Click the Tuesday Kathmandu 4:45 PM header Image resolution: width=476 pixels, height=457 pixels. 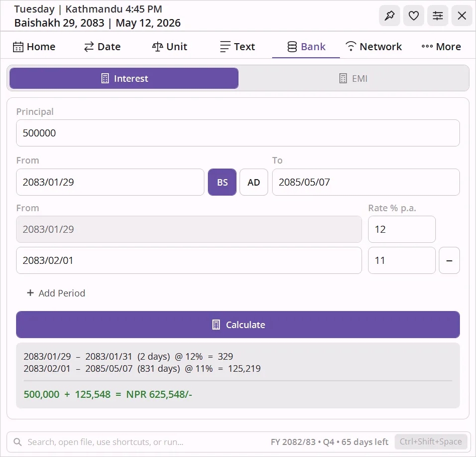88,9
